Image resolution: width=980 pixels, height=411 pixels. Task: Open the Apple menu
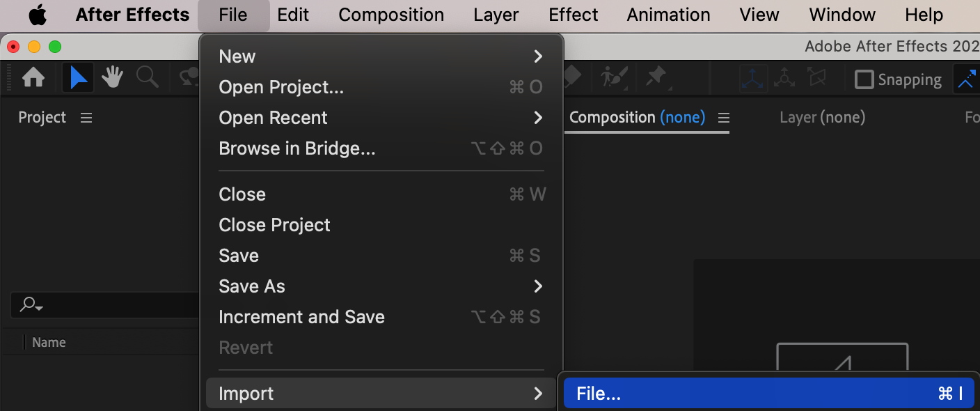37,15
